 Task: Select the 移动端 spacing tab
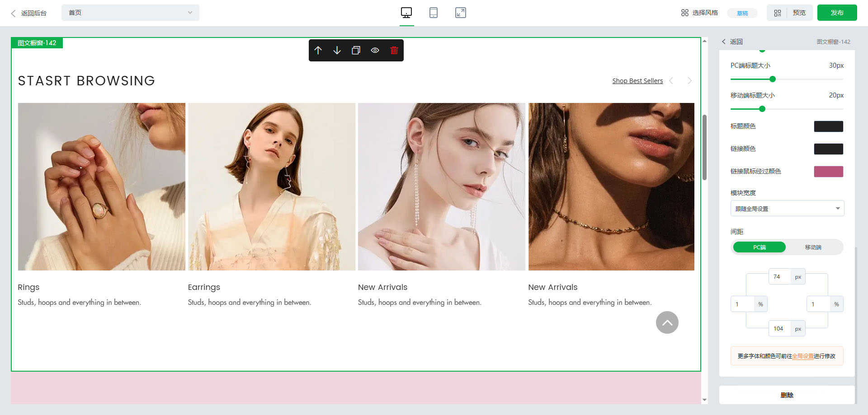813,247
